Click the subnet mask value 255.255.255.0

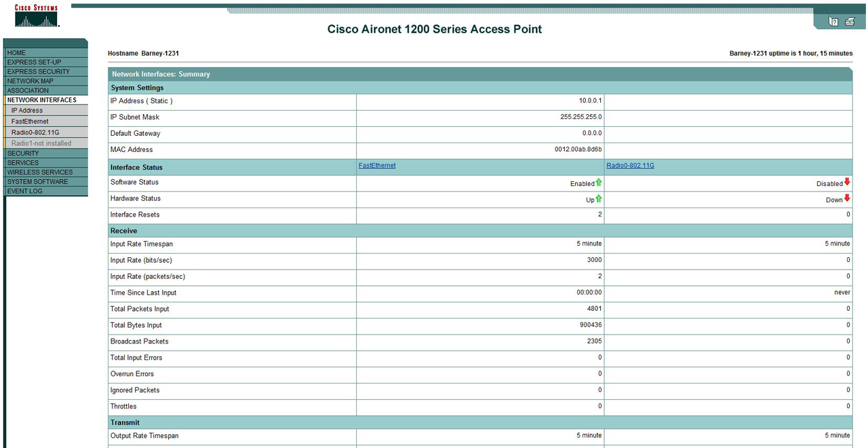580,117
